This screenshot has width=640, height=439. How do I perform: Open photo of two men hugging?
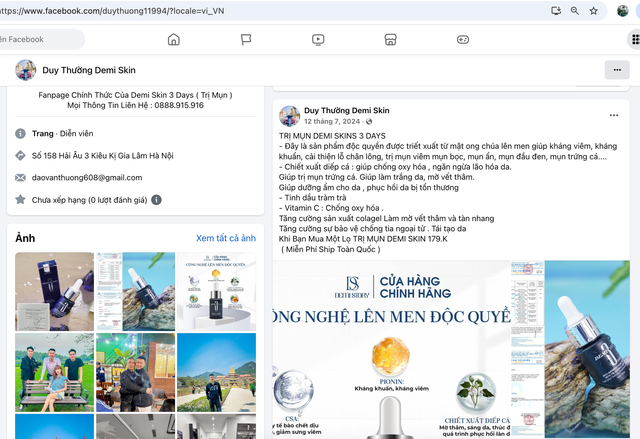136,372
